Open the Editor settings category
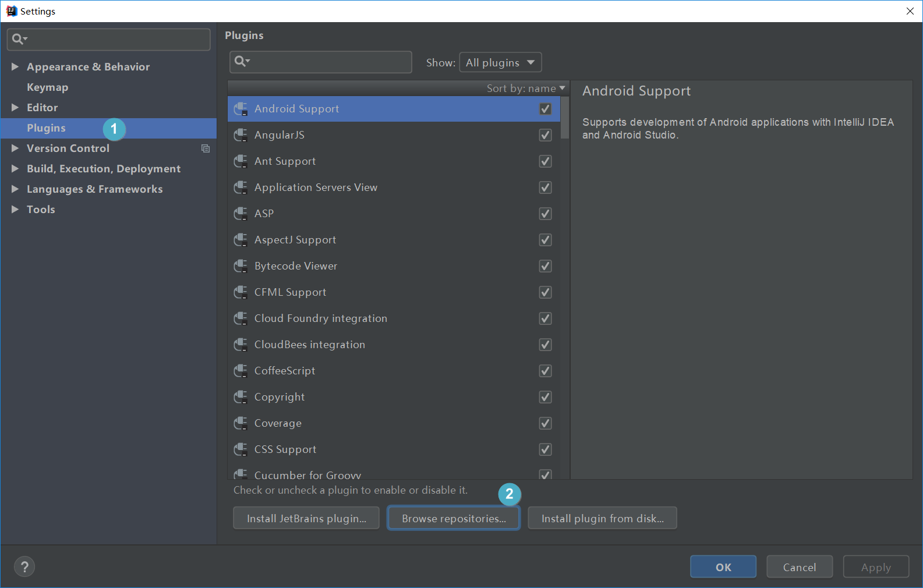923x588 pixels. [x=43, y=108]
